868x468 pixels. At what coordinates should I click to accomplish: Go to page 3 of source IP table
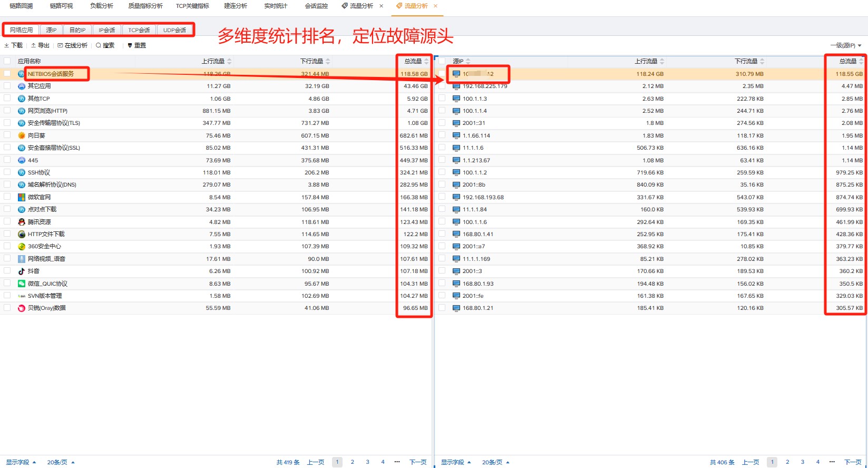803,462
